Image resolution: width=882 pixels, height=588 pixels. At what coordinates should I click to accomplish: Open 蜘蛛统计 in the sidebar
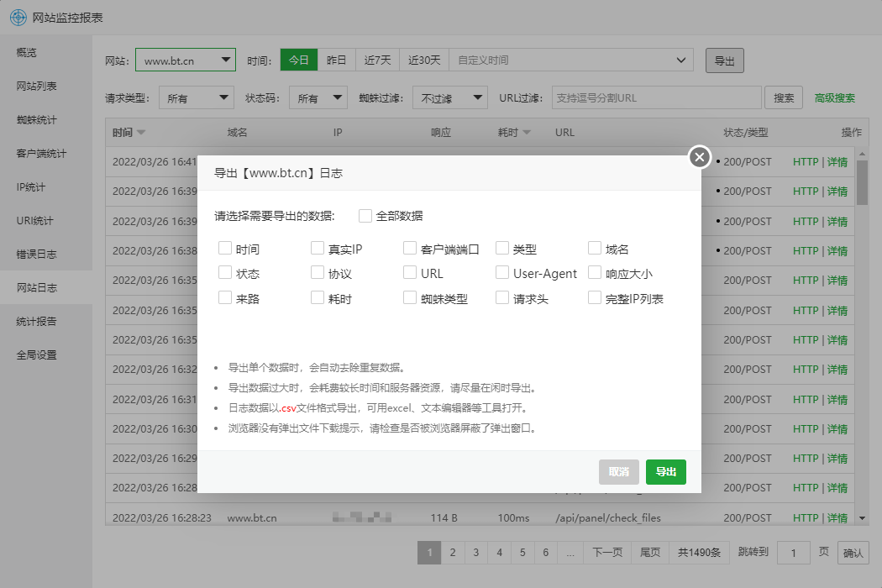[46, 120]
